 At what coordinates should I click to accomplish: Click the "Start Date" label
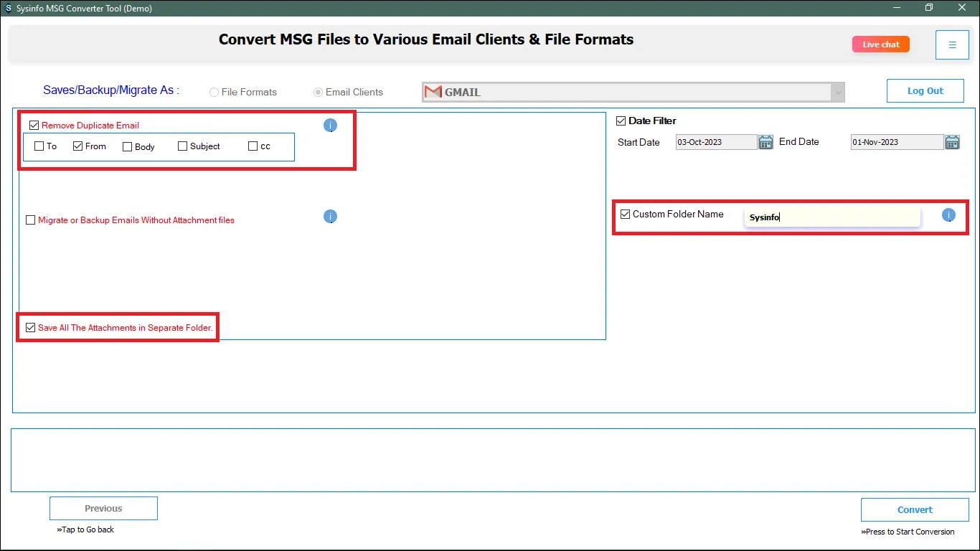(x=639, y=143)
